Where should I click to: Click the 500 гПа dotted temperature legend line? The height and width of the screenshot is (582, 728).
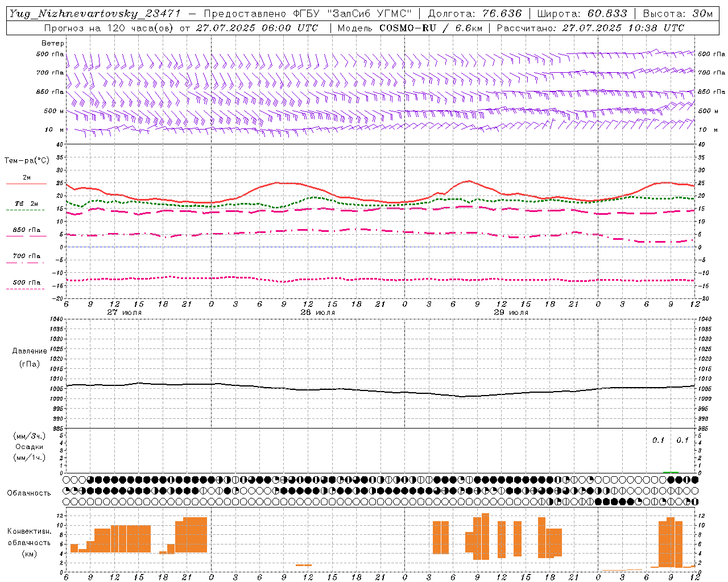click(x=26, y=289)
